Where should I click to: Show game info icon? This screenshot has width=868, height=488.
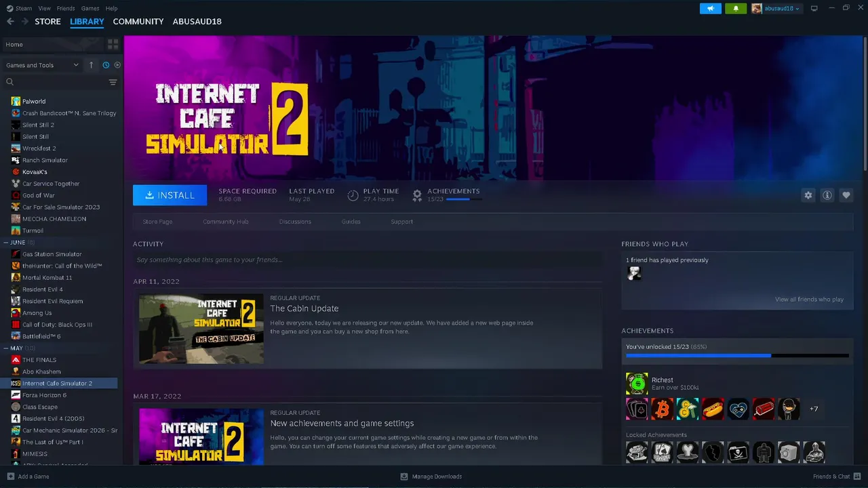827,195
